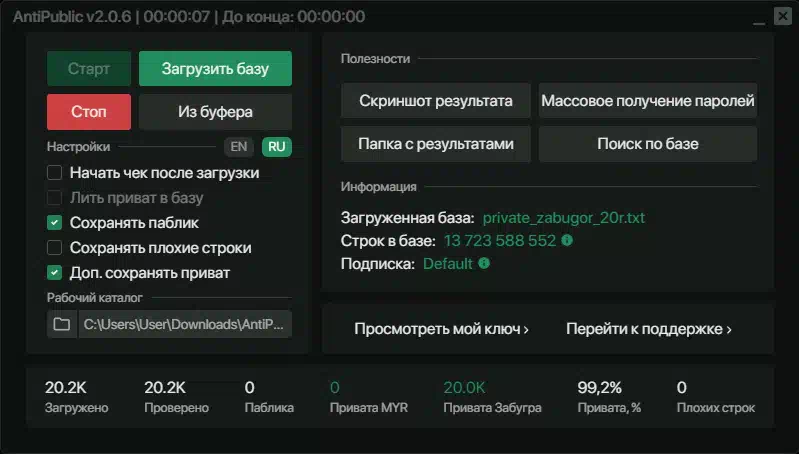Click the window title 'AntiPublic v2.0.6'
Screen dimensions: 799x454
click(x=72, y=17)
